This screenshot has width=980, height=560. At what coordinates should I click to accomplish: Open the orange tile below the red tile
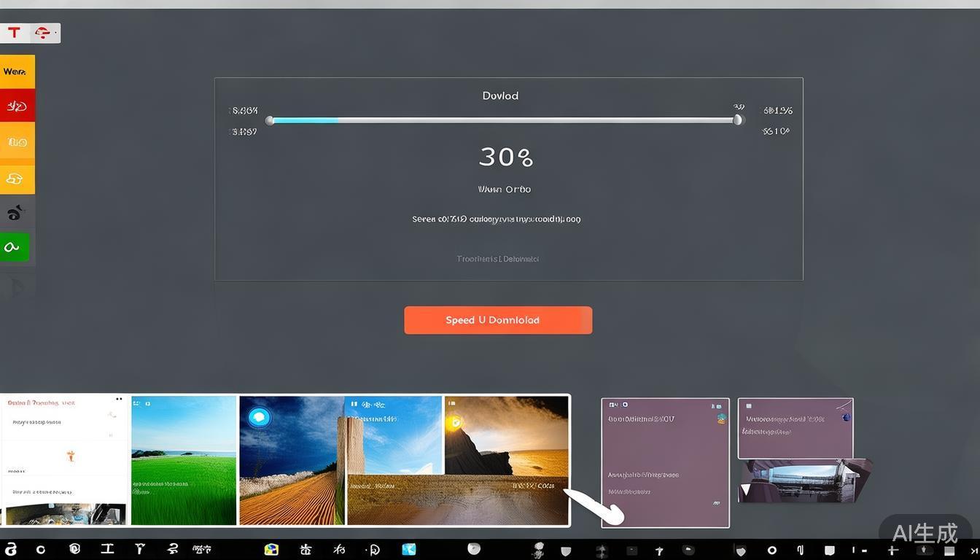17,141
